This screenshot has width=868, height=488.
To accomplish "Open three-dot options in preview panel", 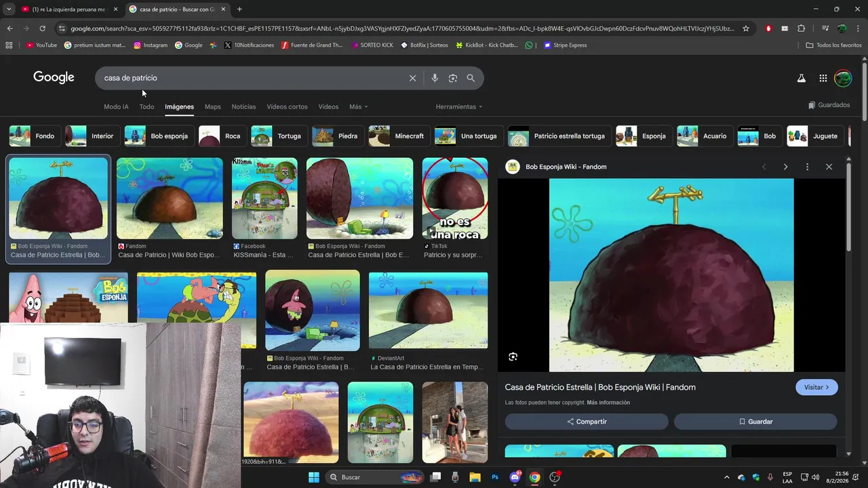I will click(x=807, y=167).
